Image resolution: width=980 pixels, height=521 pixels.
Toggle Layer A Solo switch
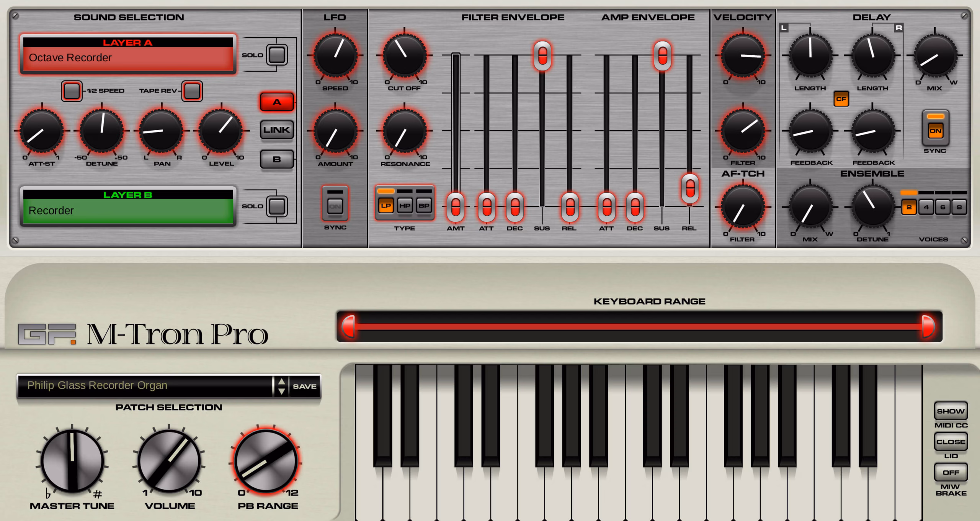(x=277, y=55)
